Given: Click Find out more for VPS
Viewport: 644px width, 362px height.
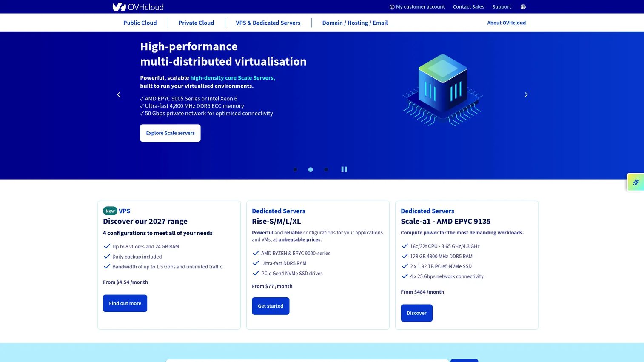Looking at the screenshot, I should [125, 303].
